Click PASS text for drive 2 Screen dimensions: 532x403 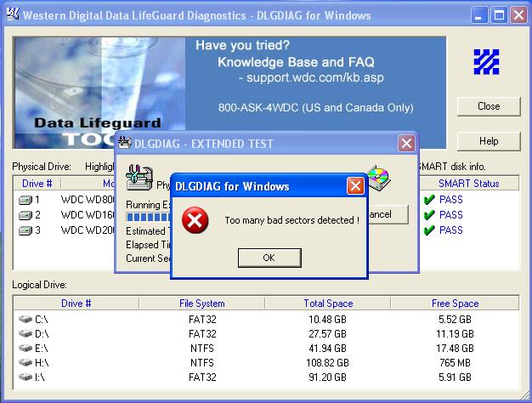[451, 215]
